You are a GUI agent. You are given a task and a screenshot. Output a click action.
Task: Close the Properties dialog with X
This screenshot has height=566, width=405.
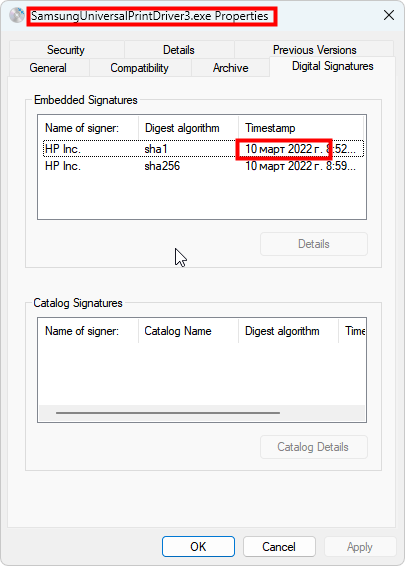(389, 15)
